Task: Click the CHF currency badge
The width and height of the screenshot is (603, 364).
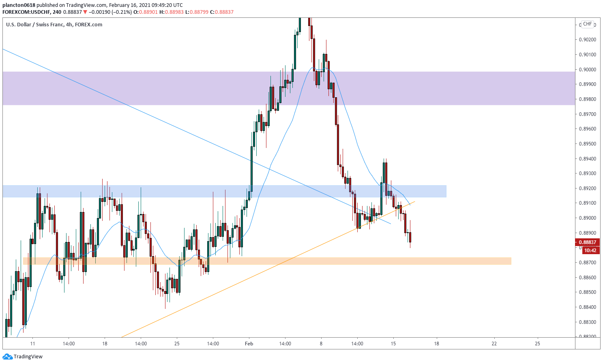Action: click(x=588, y=24)
